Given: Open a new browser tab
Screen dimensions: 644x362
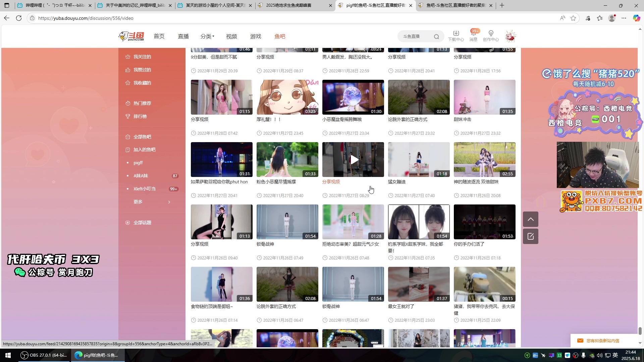Looking at the screenshot, I should pyautogui.click(x=502, y=5).
